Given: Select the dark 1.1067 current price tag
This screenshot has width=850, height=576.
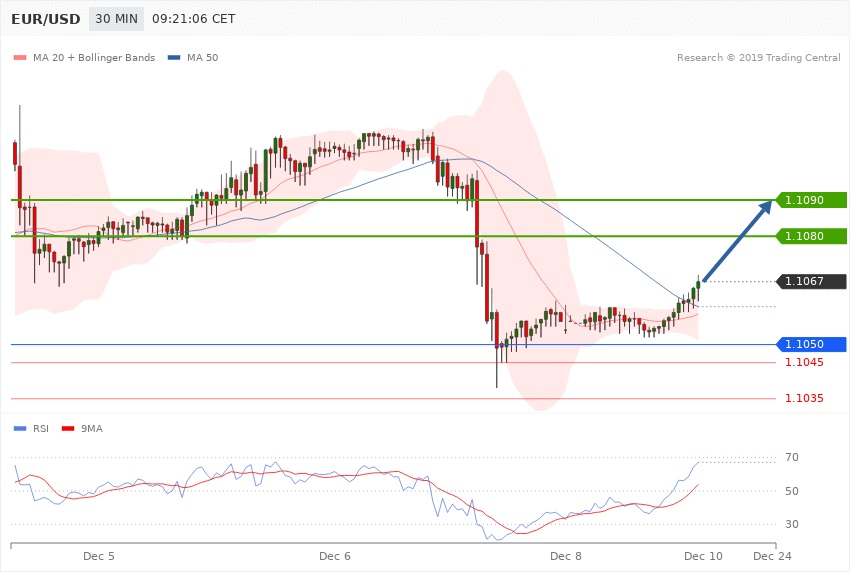Looking at the screenshot, I should tap(811, 282).
